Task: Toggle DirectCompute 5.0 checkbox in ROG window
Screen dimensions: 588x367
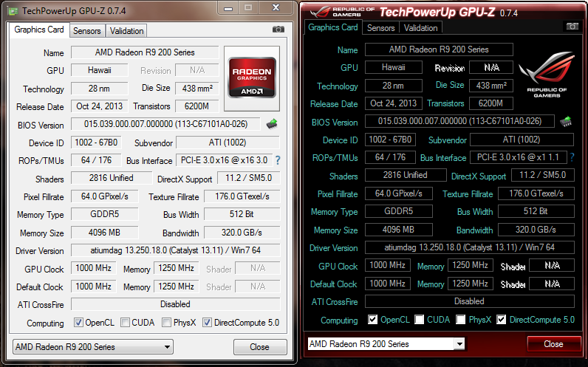Action: 501,320
